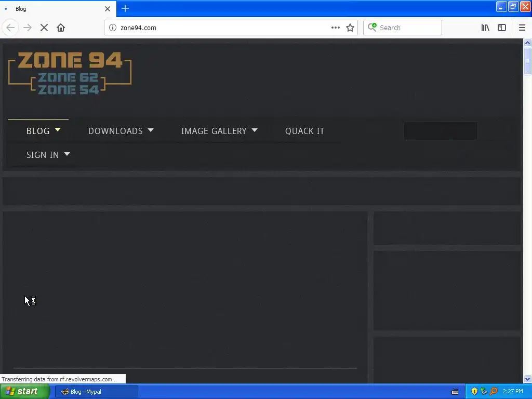Click the status bar 'Transferring data from rf.revolvermaps.com...' text

point(59,379)
